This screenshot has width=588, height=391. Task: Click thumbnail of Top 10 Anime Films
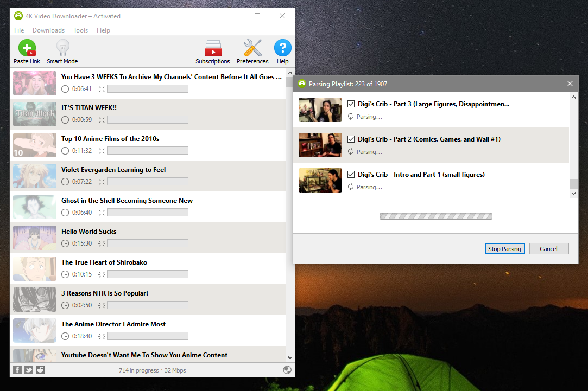tap(35, 145)
